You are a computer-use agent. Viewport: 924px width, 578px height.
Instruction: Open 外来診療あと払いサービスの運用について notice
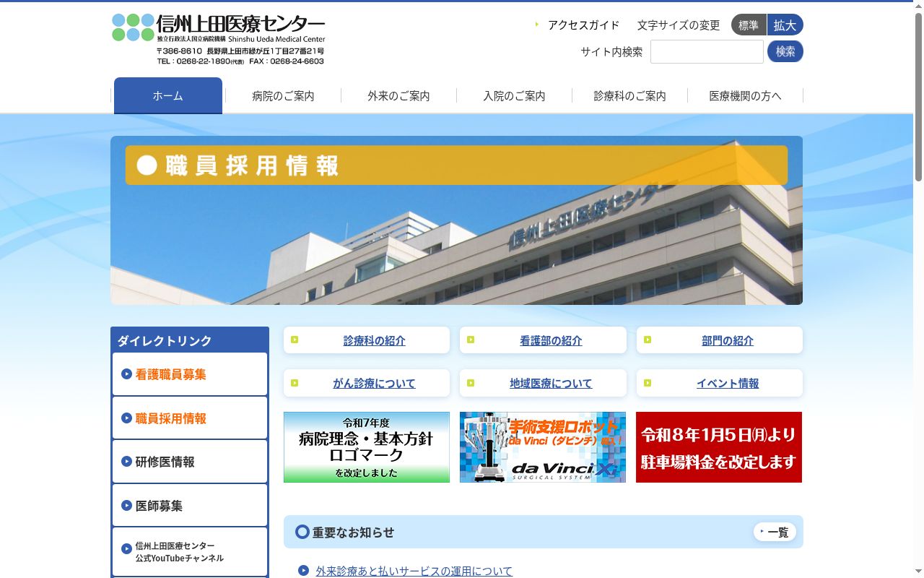pos(414,571)
